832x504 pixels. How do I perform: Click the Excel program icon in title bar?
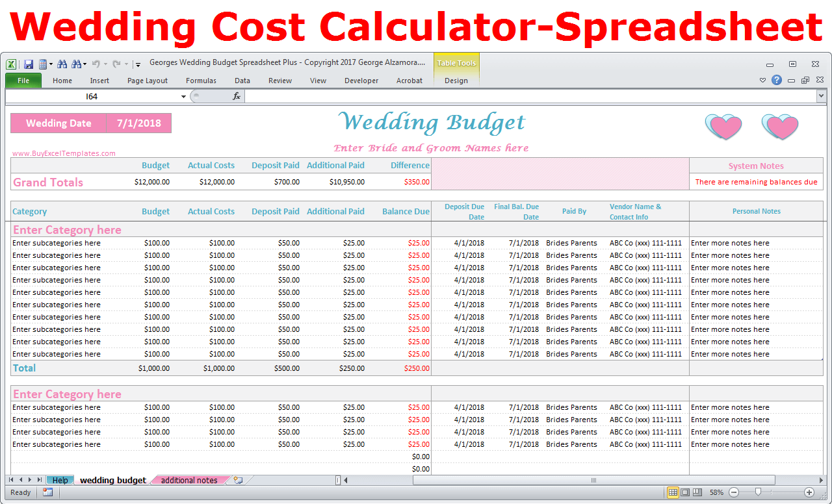pos(11,64)
